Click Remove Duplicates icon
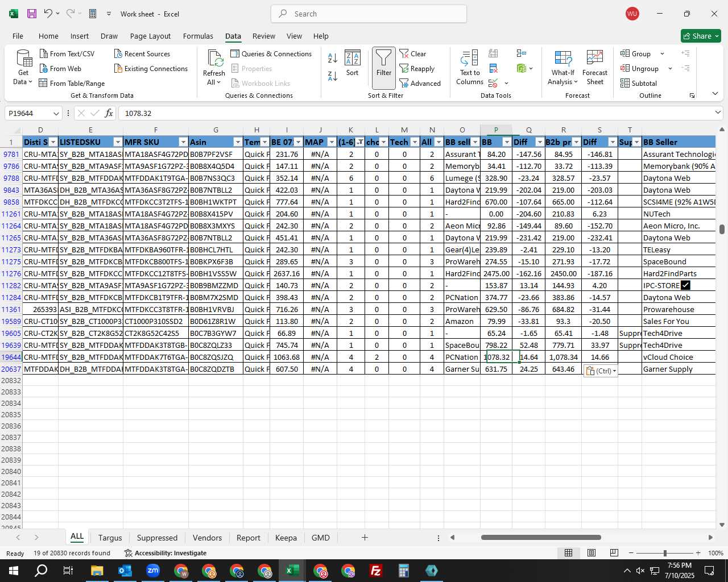 (493, 68)
